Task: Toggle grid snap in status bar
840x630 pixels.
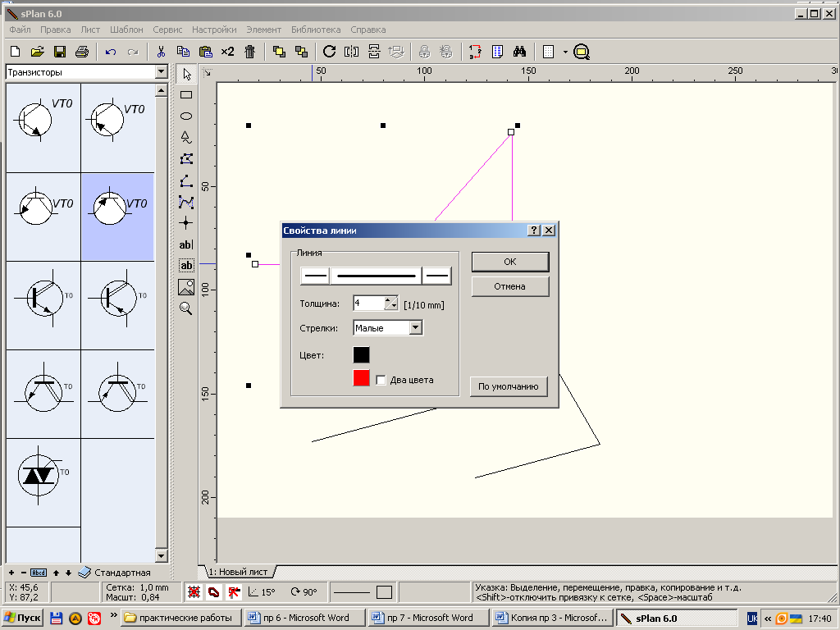Action: point(194,592)
